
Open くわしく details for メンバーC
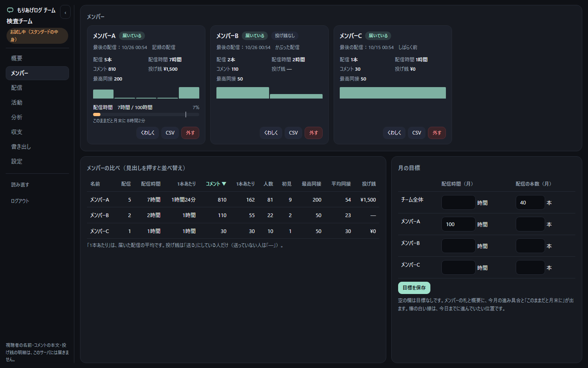pos(394,133)
